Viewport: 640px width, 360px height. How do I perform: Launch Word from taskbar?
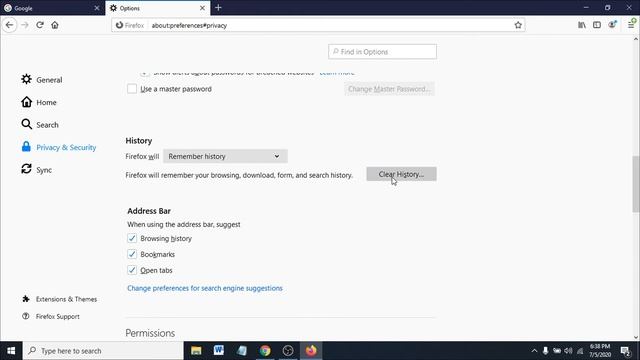coord(219,351)
